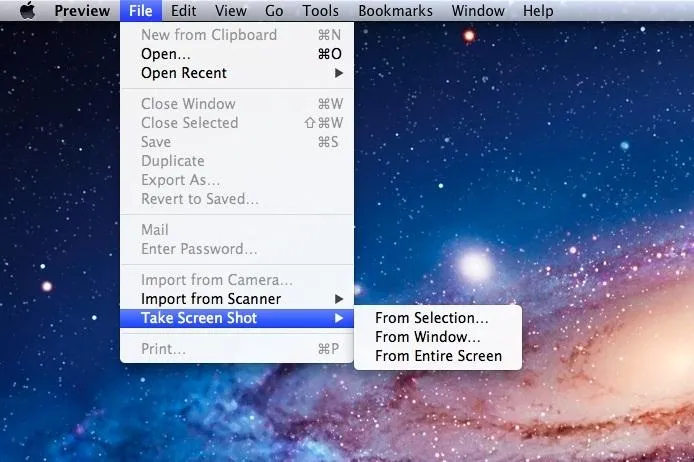The image size is (694, 462).
Task: Open the Bookmarks menu
Action: pyautogui.click(x=395, y=10)
